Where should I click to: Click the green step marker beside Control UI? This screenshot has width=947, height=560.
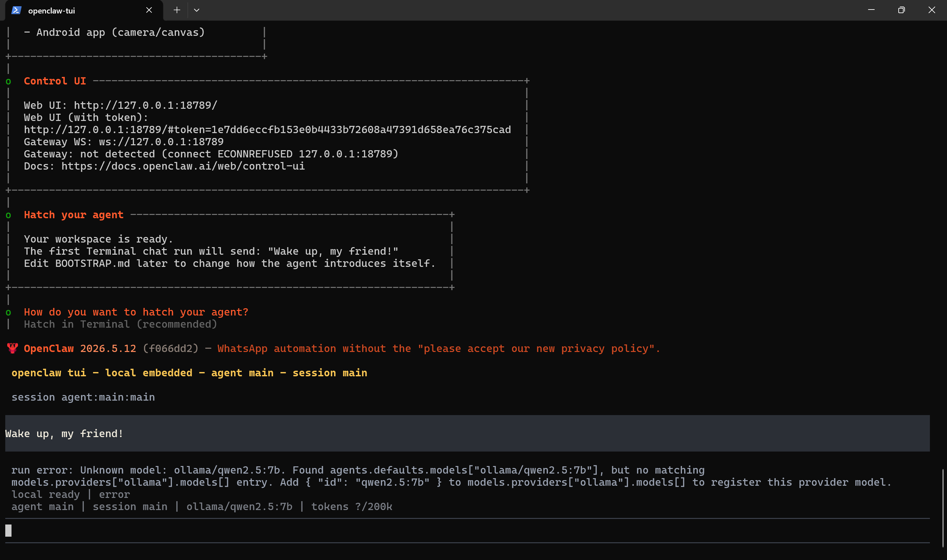(x=8, y=82)
